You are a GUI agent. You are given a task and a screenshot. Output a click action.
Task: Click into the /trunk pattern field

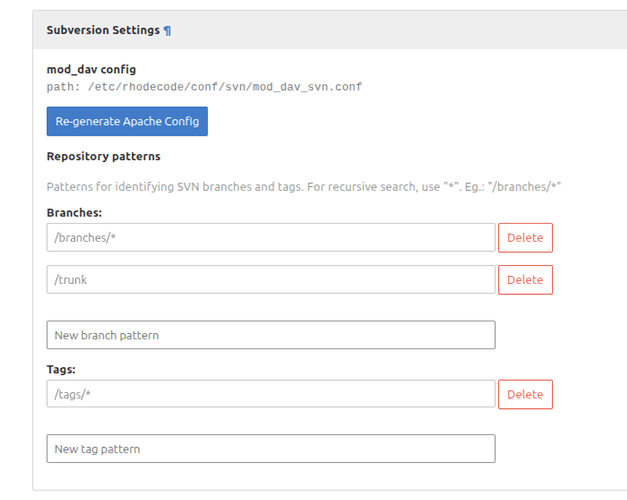tap(270, 279)
